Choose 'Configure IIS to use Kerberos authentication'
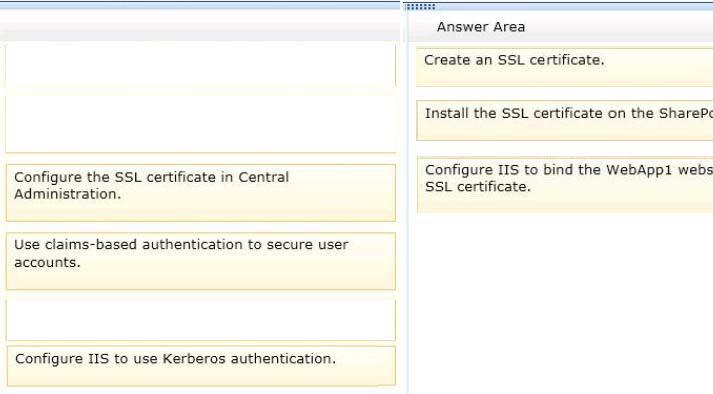 point(201,366)
